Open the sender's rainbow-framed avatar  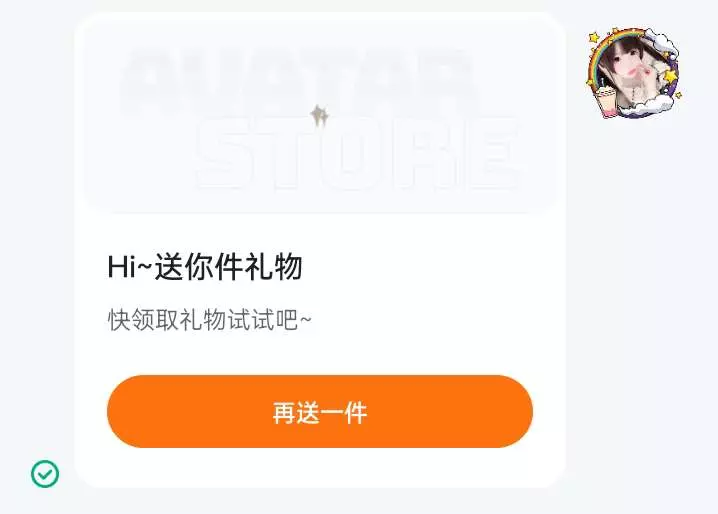coord(634,72)
